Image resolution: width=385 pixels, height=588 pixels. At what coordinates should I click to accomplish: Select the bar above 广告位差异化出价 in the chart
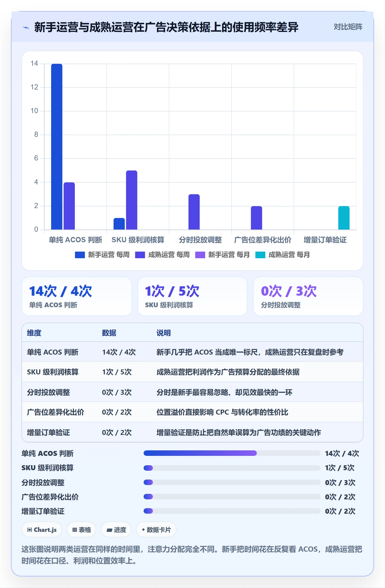coord(256,218)
